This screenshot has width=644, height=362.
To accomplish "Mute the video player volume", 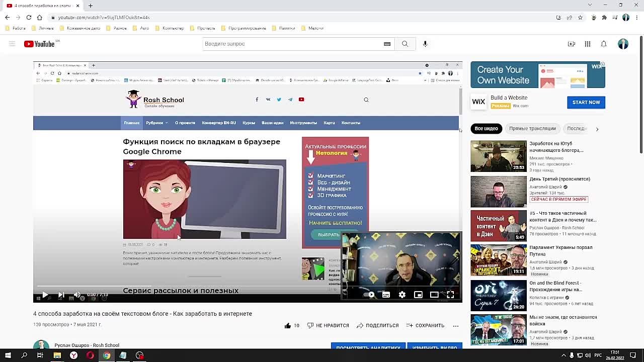I will point(77,295).
